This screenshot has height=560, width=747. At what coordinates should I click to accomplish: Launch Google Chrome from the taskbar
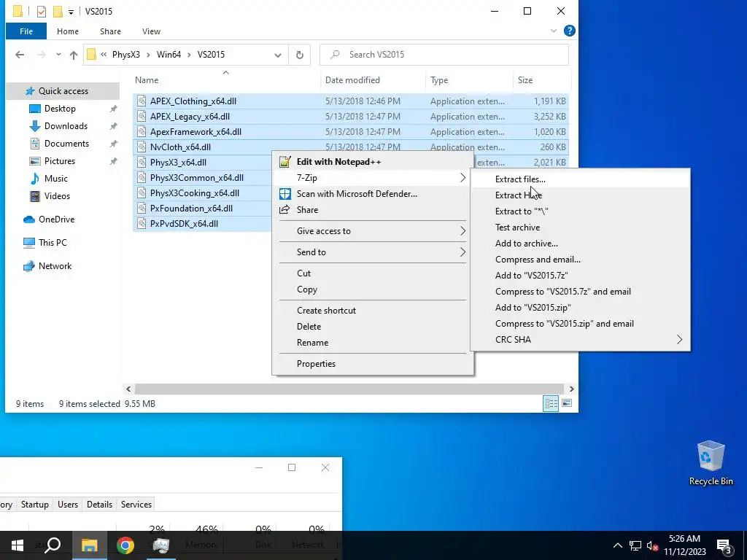[125, 545]
